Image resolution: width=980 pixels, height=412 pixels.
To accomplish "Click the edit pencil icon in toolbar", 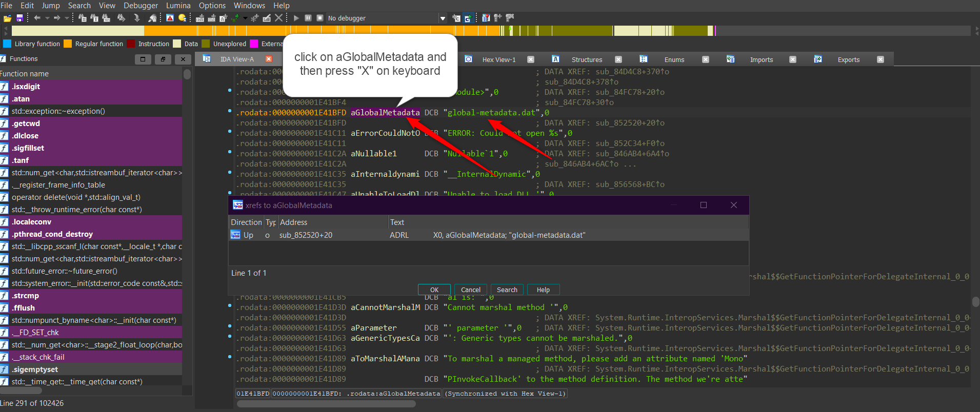I will point(267,18).
